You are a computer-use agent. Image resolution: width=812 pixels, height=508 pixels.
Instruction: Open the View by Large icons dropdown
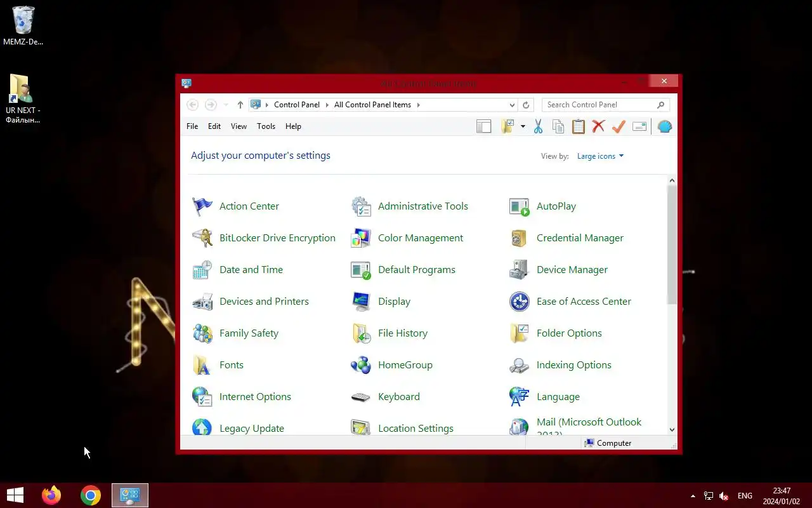pos(600,156)
